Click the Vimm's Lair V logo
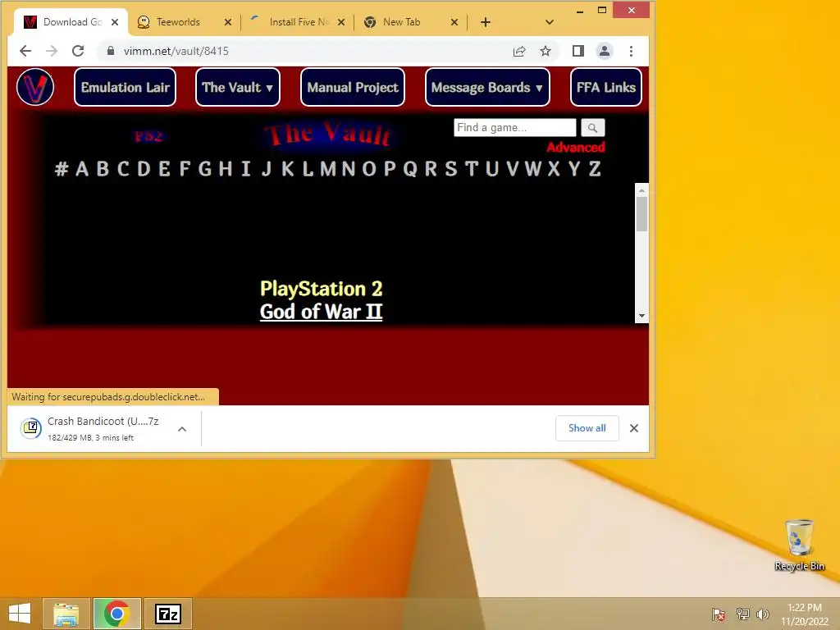This screenshot has width=840, height=630. point(35,87)
